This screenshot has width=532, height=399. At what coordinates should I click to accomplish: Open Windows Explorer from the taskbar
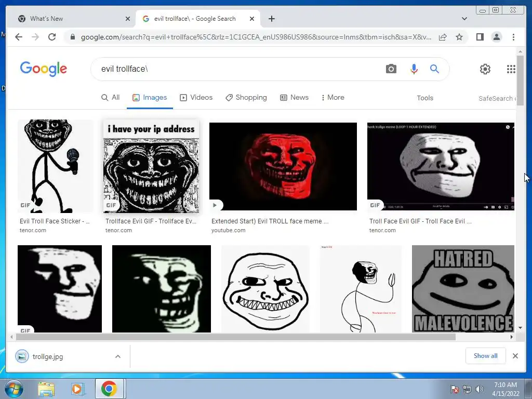click(x=46, y=389)
